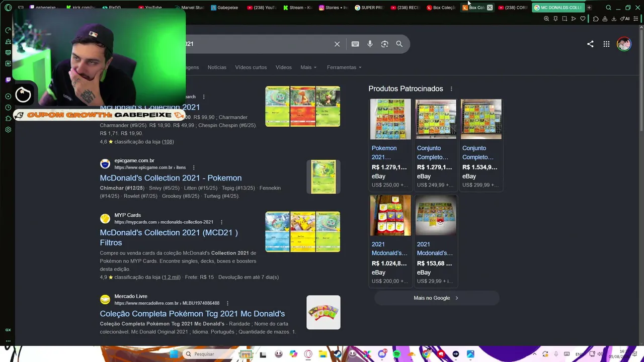Viewport: 644px width, 362px height.
Task: Open the Google account profile avatar
Action: coord(624,44)
